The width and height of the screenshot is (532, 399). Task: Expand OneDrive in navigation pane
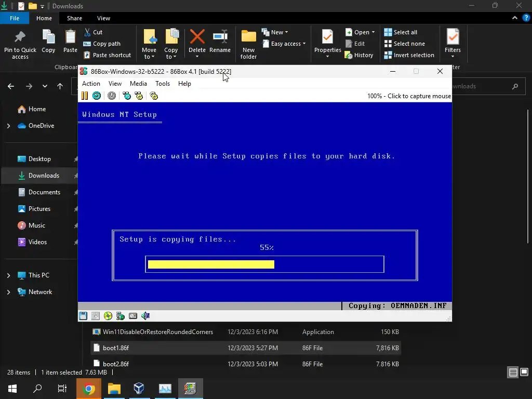pyautogui.click(x=8, y=126)
